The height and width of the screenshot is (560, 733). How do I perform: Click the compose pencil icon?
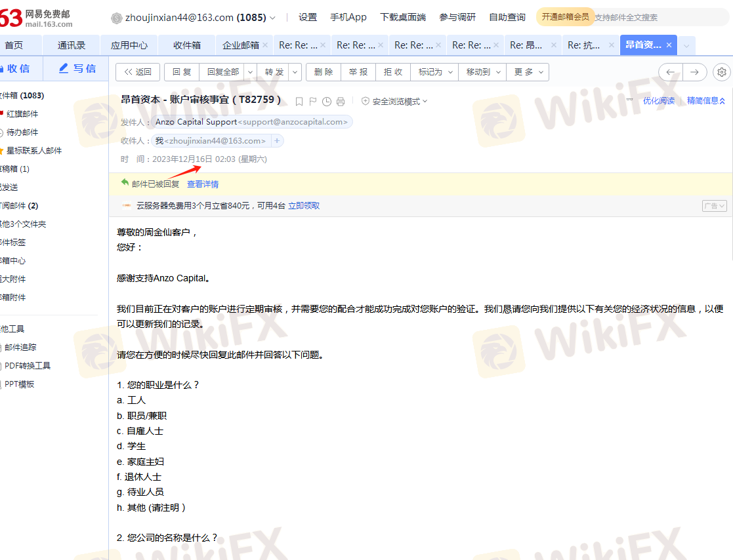point(64,68)
